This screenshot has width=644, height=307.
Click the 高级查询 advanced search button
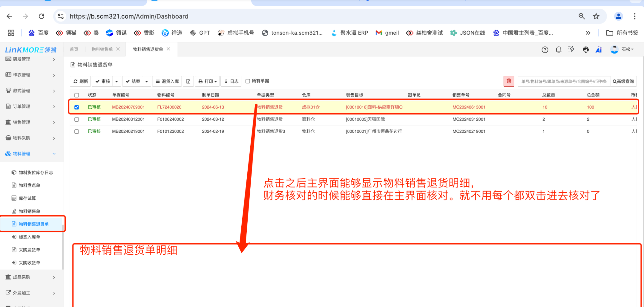[x=624, y=81]
